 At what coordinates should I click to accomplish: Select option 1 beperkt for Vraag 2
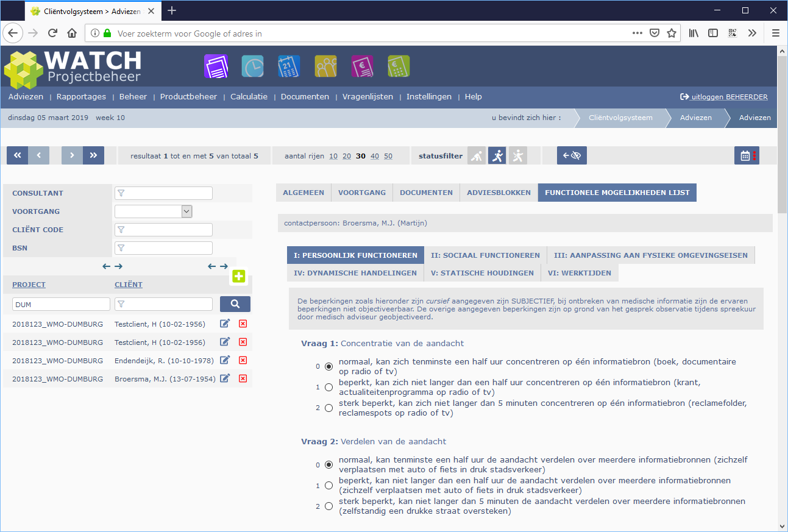329,485
